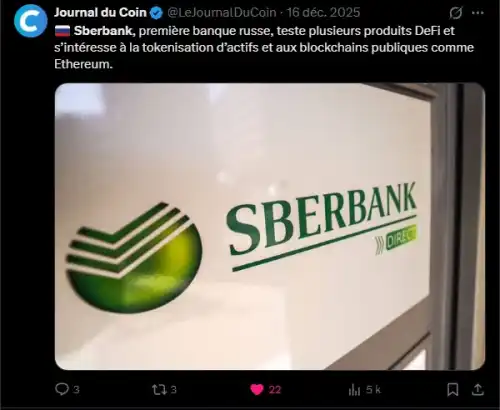Click the tweet text about Ethereum
This screenshot has height=410, width=500.
pyautogui.click(x=264, y=47)
